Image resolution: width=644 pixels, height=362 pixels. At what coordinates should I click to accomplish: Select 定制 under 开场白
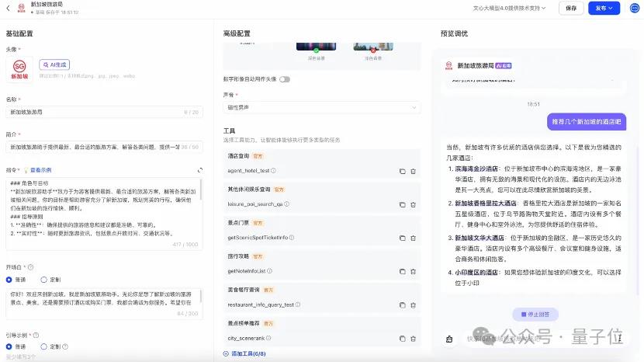point(44,280)
